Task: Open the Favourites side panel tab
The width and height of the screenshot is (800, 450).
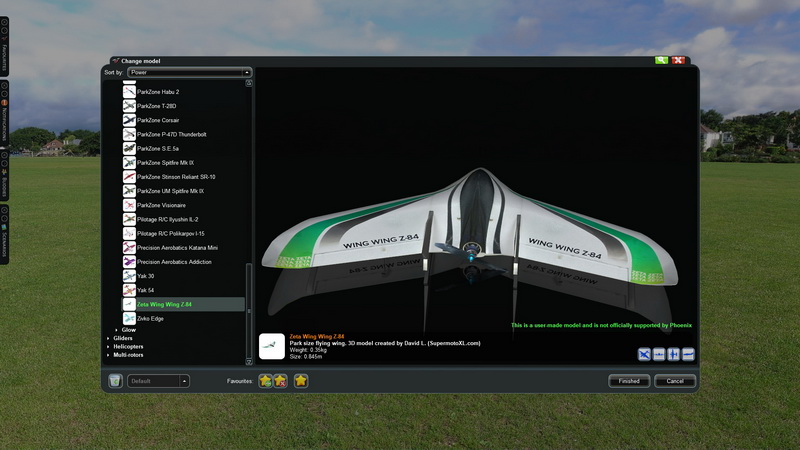Action: 4,46
